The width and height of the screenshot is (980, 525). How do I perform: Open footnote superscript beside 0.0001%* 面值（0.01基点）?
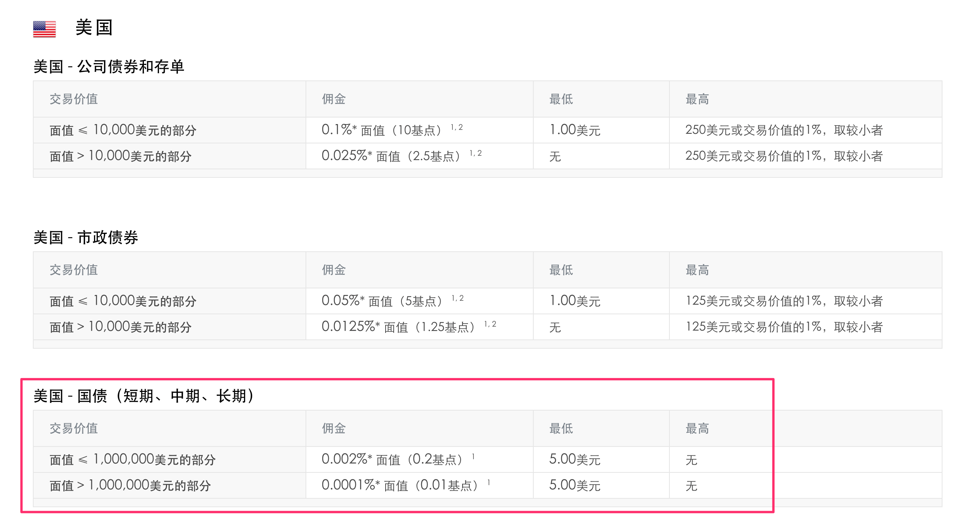pyautogui.click(x=489, y=482)
